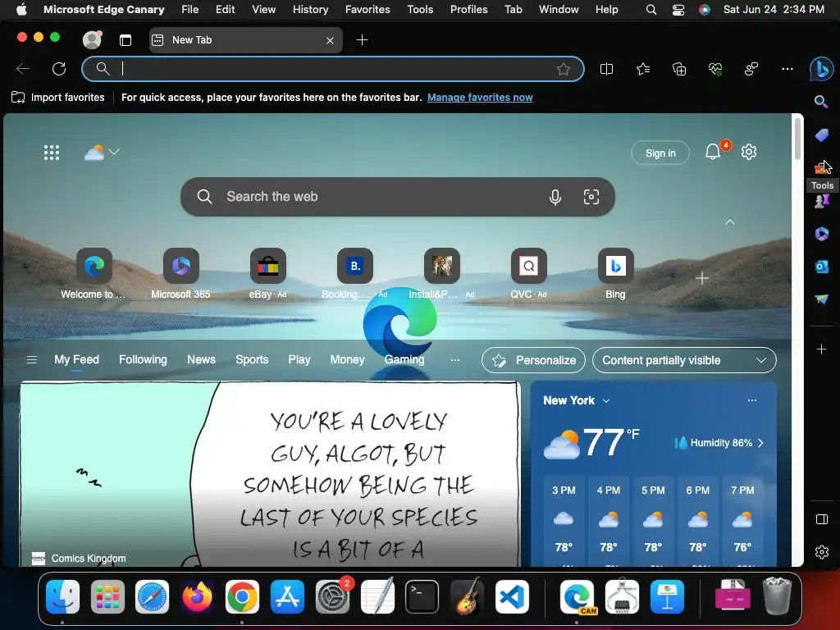Expand the weather dropdown near launcher
Image resolution: width=840 pixels, height=630 pixels.
[x=113, y=152]
